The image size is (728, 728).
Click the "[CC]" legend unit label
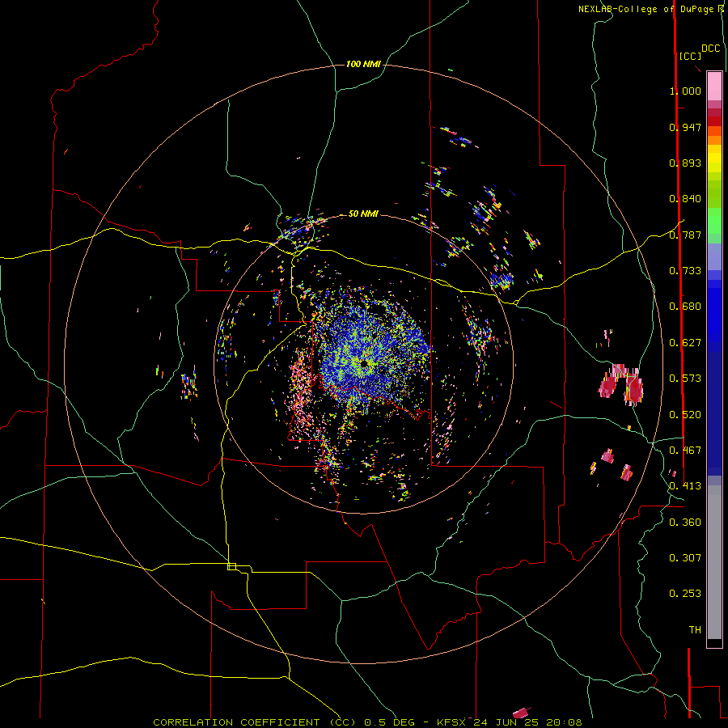click(x=691, y=56)
